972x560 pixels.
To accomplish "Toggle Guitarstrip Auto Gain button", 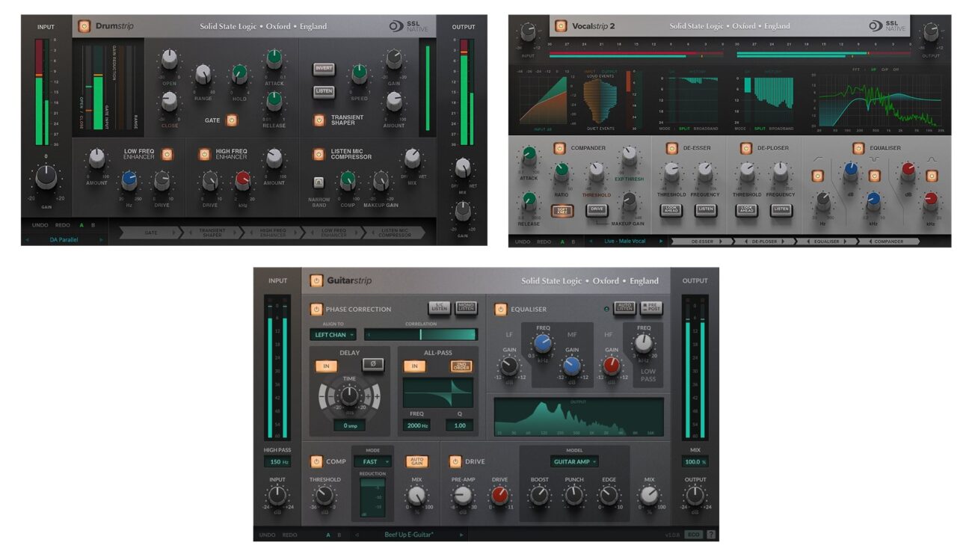I will 416,461.
